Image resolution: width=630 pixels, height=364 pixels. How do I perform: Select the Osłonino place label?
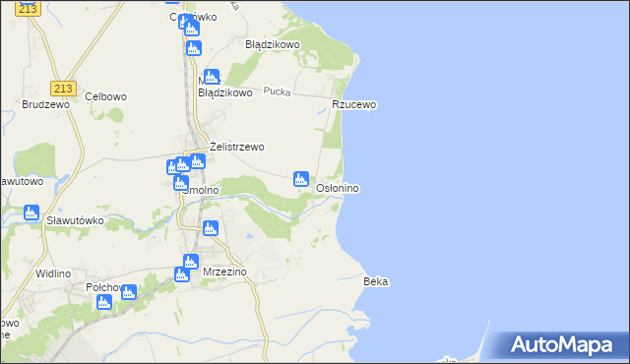click(x=337, y=188)
